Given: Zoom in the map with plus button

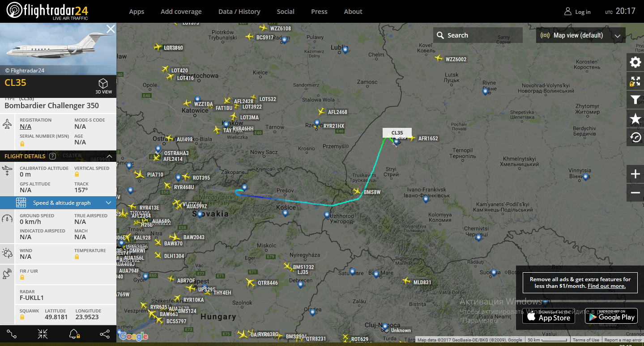Looking at the screenshot, I should click(x=635, y=174).
